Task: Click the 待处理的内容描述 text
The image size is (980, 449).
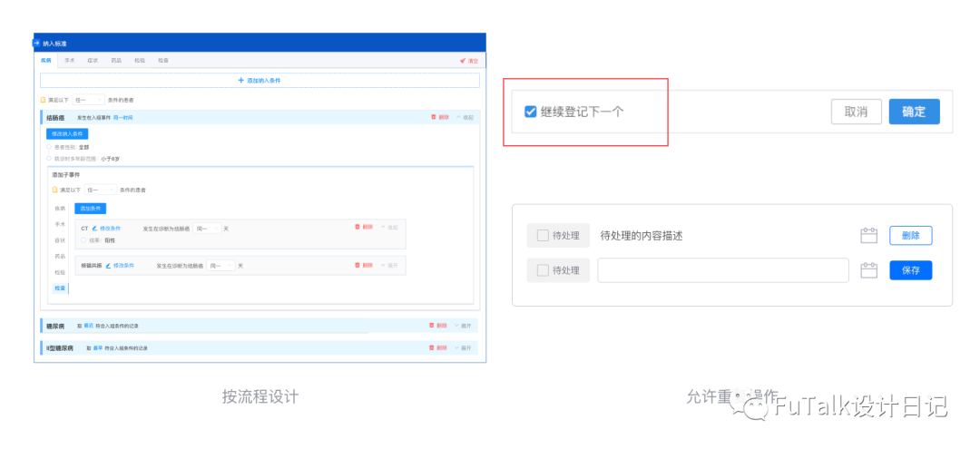Action: click(x=640, y=236)
